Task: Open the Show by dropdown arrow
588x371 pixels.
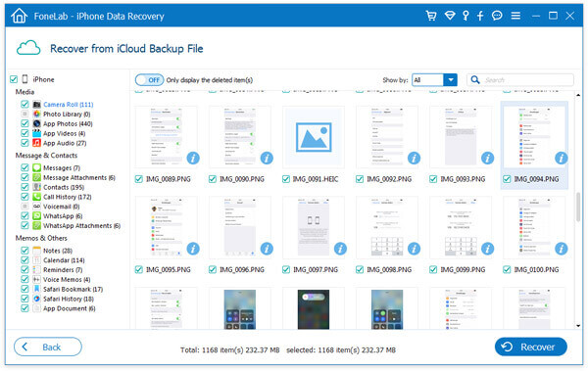Action: 451,80
